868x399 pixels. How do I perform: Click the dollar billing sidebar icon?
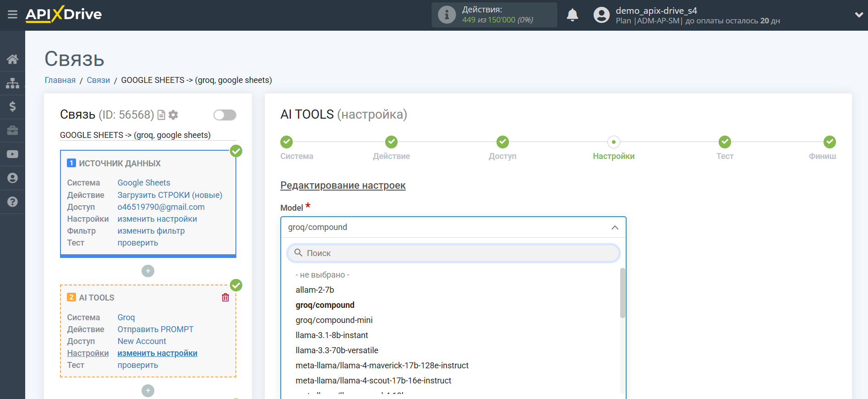coord(12,107)
